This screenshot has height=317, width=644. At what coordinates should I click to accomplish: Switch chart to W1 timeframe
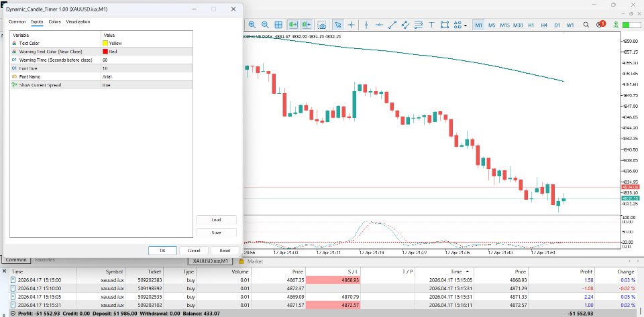(x=570, y=25)
